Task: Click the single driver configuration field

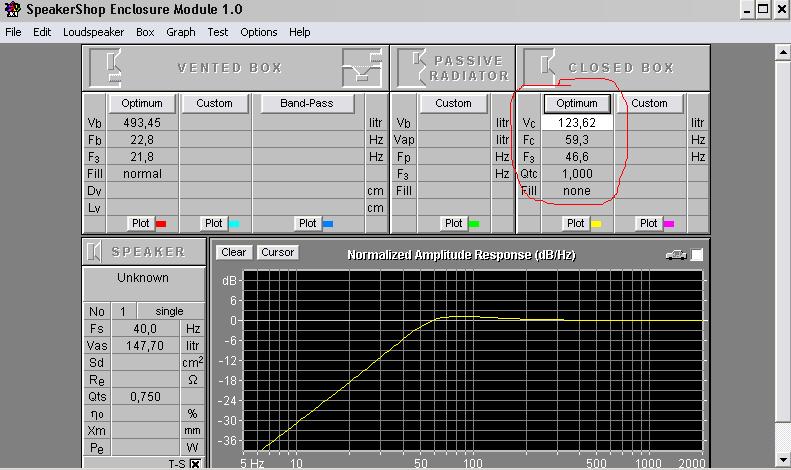Action: pyautogui.click(x=168, y=311)
